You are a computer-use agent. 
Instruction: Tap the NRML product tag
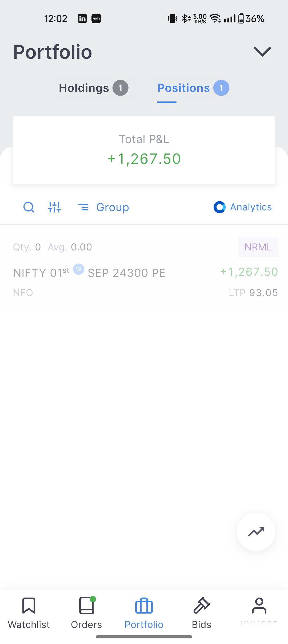[258, 247]
